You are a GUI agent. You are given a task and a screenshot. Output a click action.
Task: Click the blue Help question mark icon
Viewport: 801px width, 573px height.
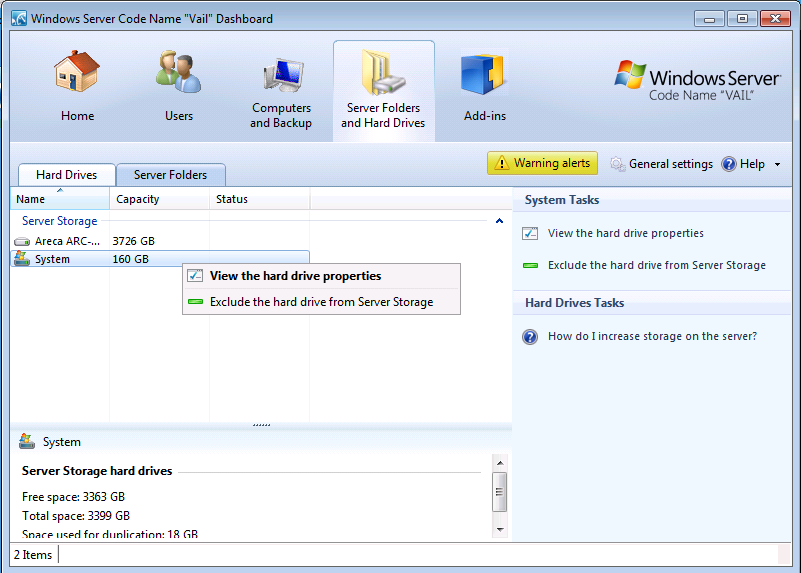(728, 164)
